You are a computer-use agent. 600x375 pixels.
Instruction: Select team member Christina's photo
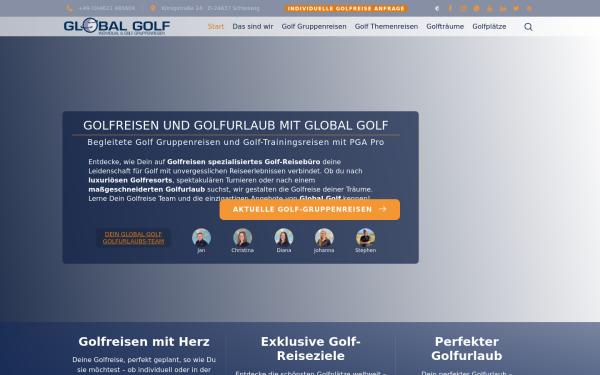[243, 238]
